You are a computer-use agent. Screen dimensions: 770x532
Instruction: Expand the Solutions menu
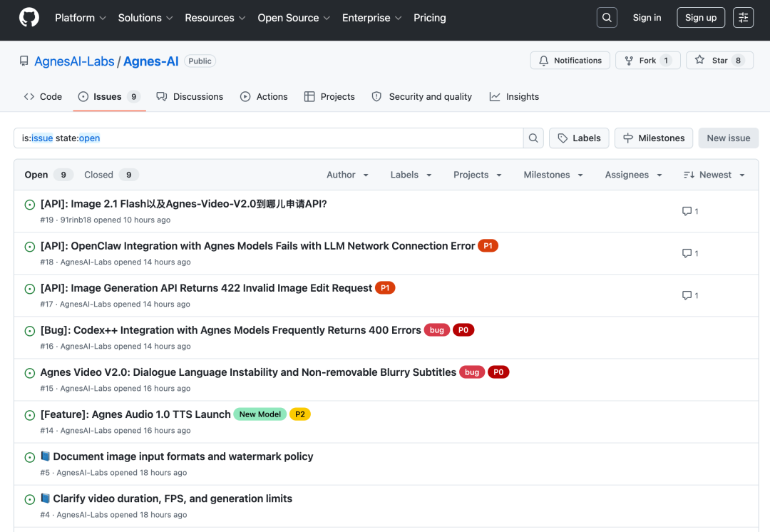(145, 18)
